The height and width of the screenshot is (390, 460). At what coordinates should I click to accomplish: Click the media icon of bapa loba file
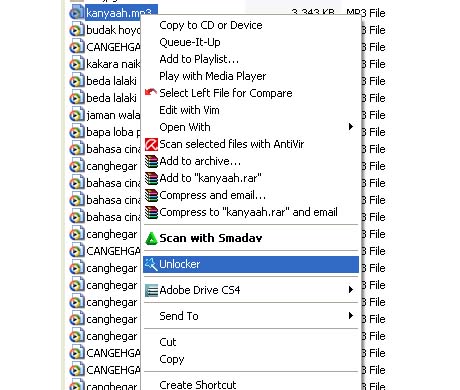(76, 132)
